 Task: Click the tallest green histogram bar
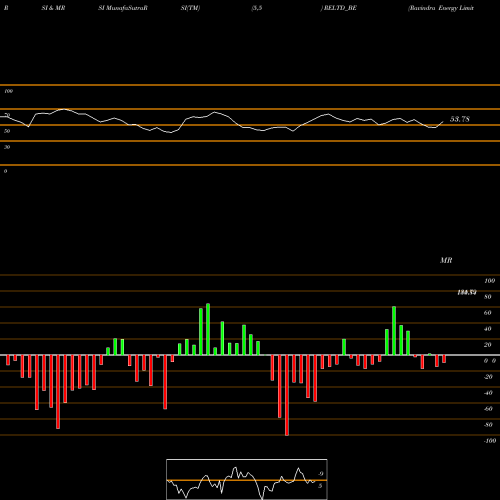(208, 329)
